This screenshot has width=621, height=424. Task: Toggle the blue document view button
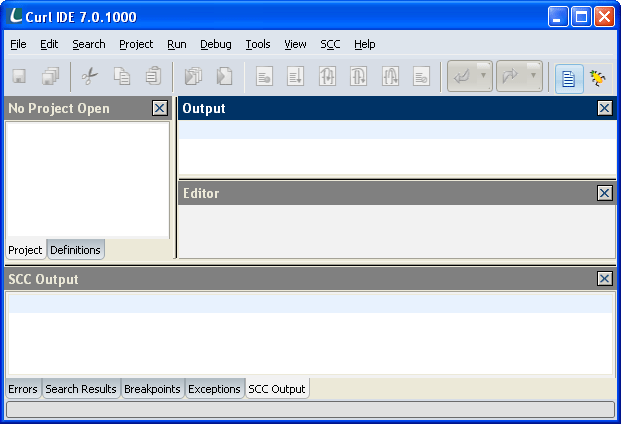point(569,78)
